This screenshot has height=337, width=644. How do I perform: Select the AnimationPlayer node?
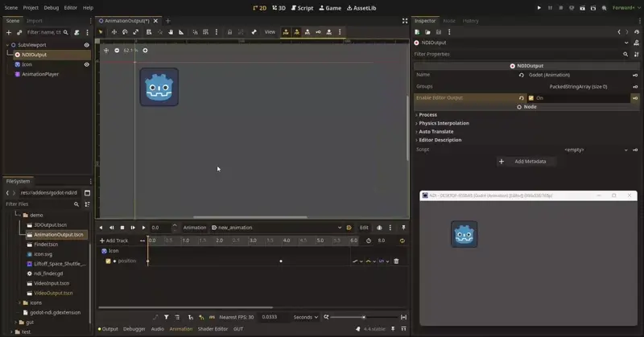(40, 74)
